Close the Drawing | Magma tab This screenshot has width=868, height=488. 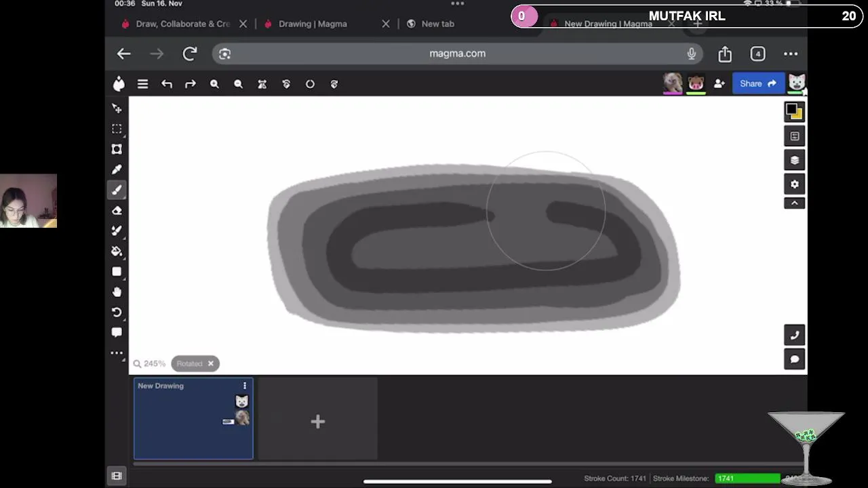pyautogui.click(x=386, y=24)
